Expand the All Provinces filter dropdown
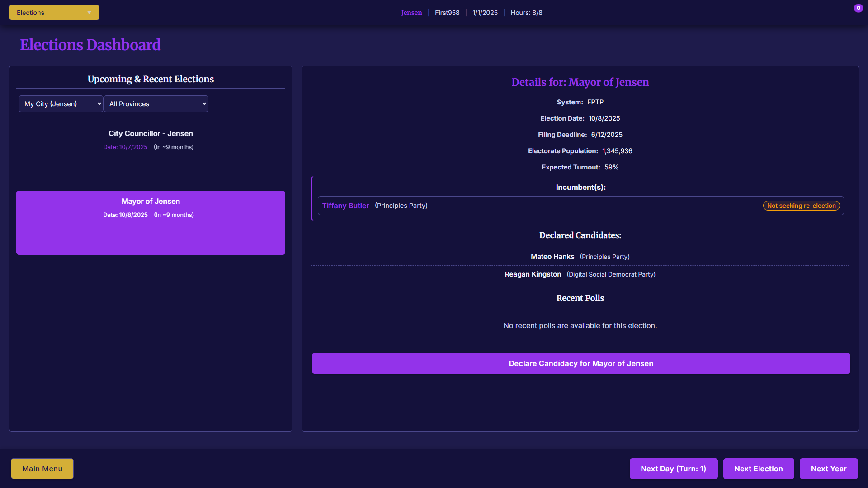 [156, 104]
